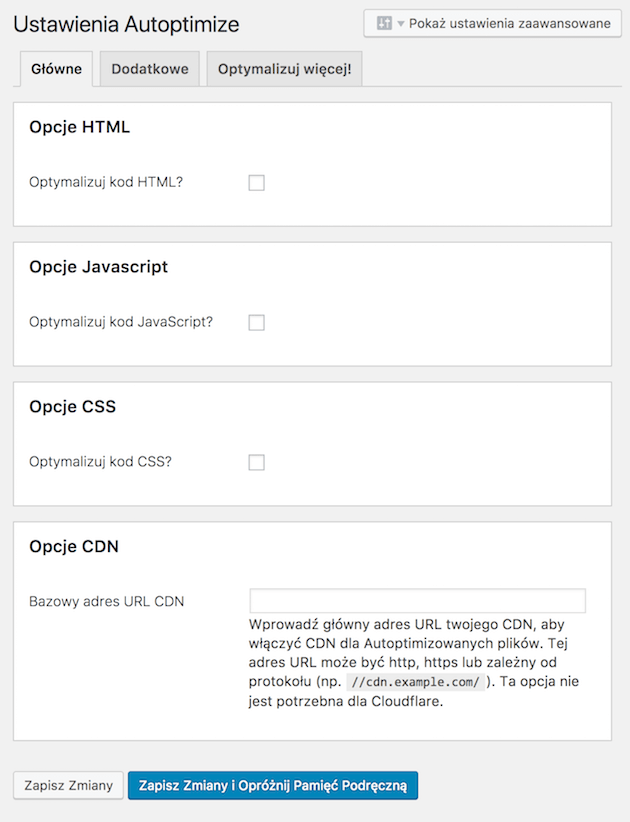Screen dimensions: 630x822
Task: Click the small arrow next to sliders icon
Action: [x=401, y=24]
